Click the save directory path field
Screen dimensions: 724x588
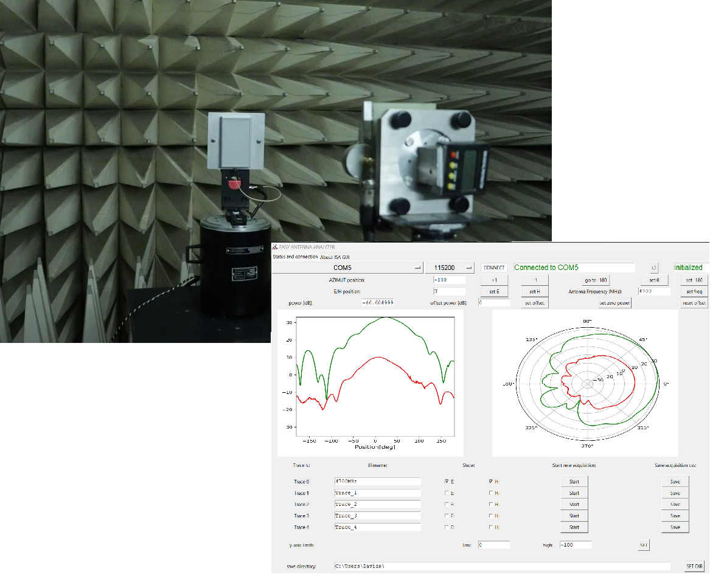503,566
